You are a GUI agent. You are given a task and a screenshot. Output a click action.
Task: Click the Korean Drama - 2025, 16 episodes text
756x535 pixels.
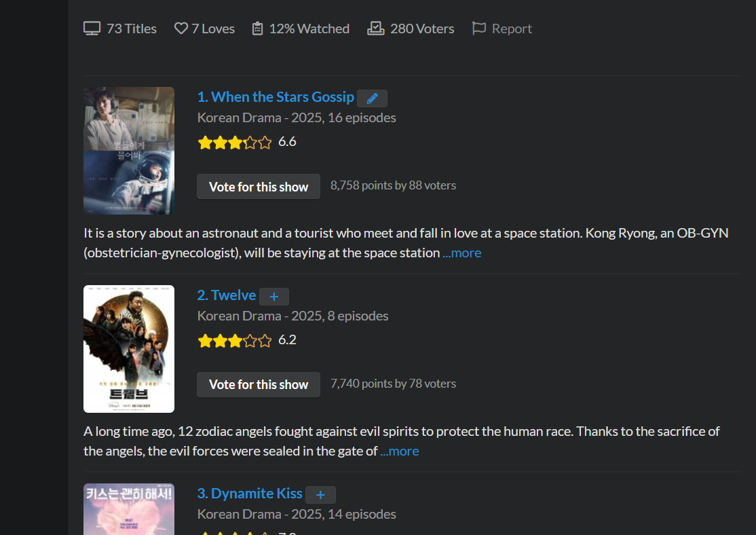click(297, 117)
